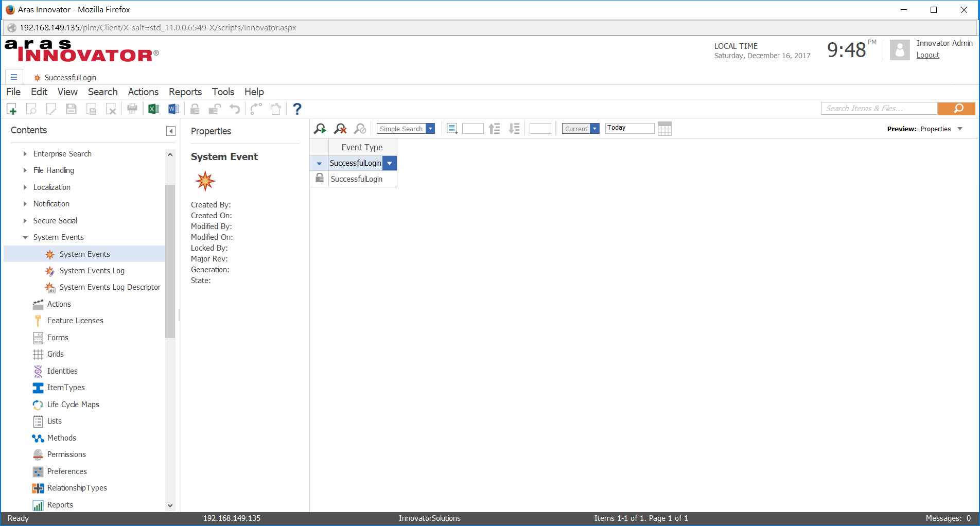
Task: Open the Help menu
Action: pyautogui.click(x=254, y=92)
